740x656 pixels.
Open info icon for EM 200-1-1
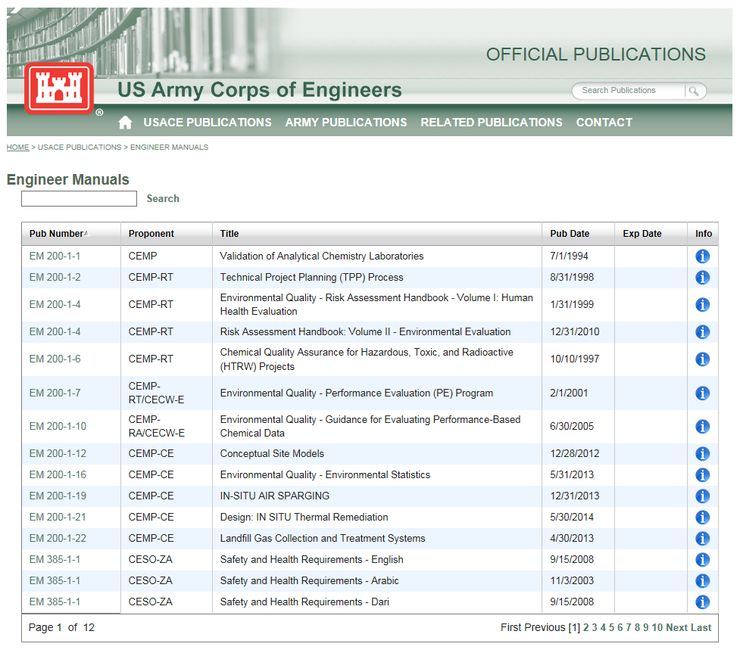(702, 257)
